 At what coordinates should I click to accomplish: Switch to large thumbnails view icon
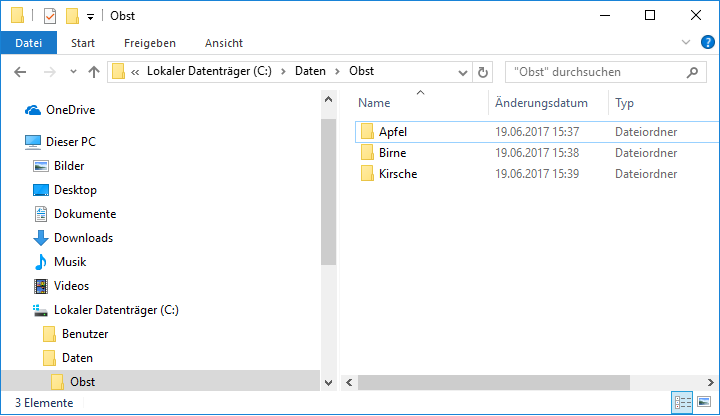coord(704,403)
